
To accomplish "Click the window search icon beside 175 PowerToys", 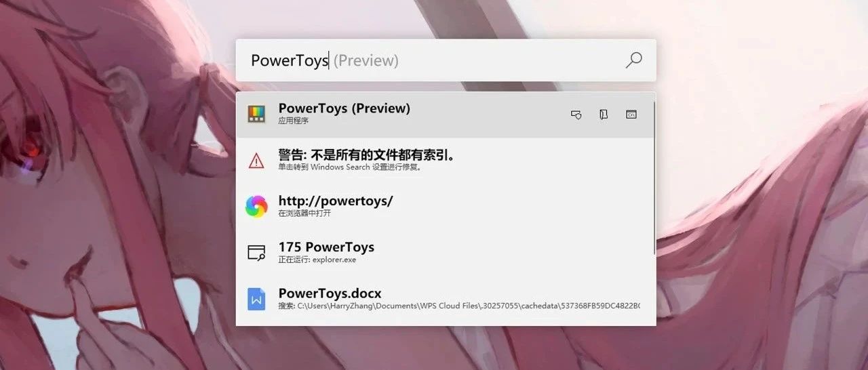I will coord(256,253).
